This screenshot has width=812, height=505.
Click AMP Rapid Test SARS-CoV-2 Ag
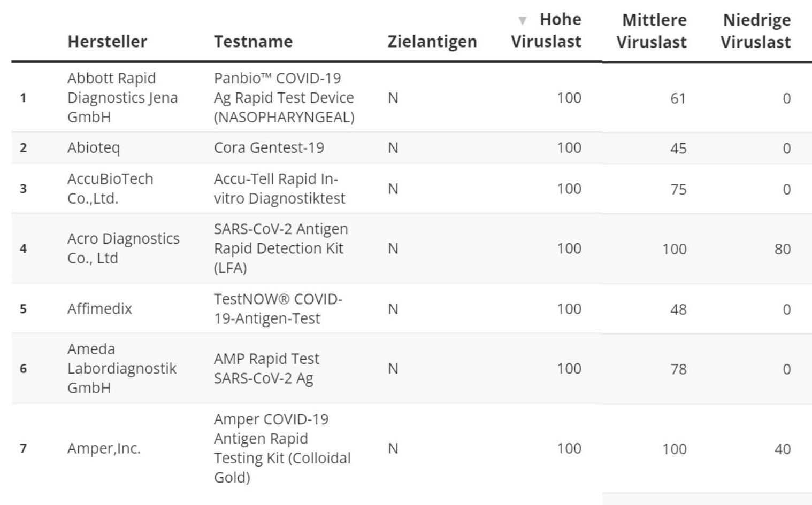(266, 369)
